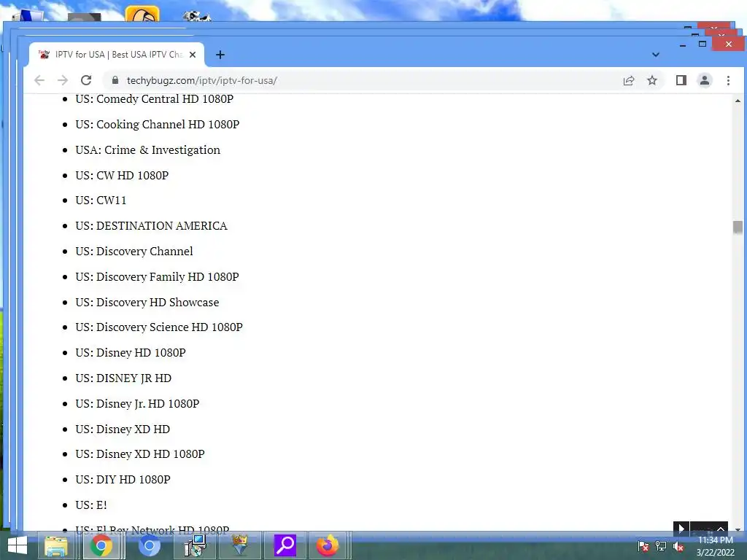Image resolution: width=747 pixels, height=560 pixels.
Task: Click 'US: DESTINATION AMERICA'
Action: coord(151,226)
